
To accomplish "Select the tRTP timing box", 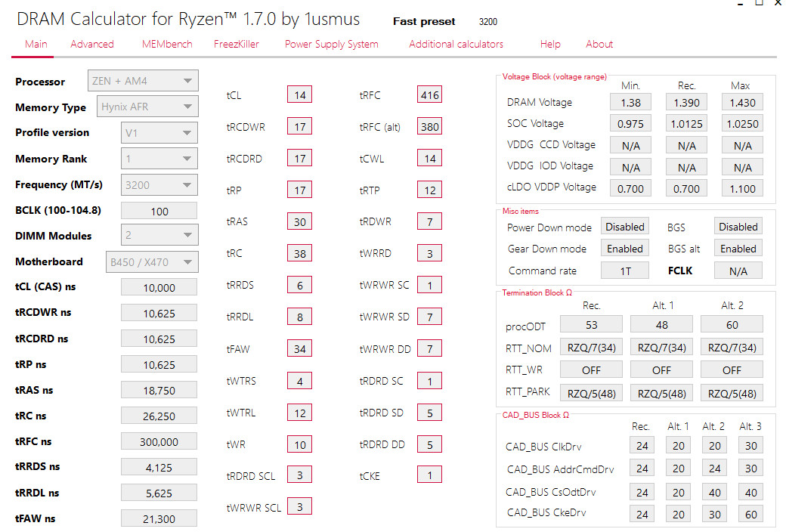I will click(x=429, y=190).
